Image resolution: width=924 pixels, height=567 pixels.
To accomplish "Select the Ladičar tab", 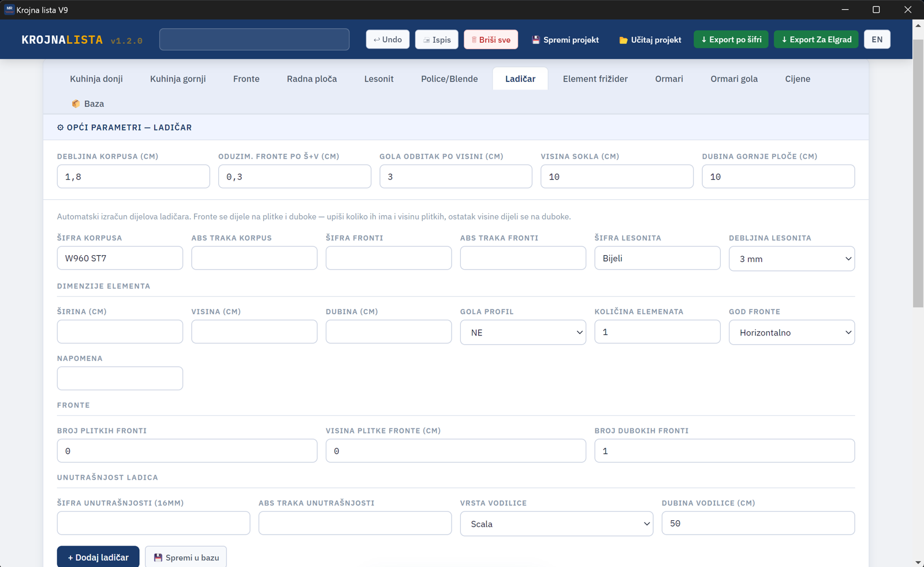I will click(520, 79).
